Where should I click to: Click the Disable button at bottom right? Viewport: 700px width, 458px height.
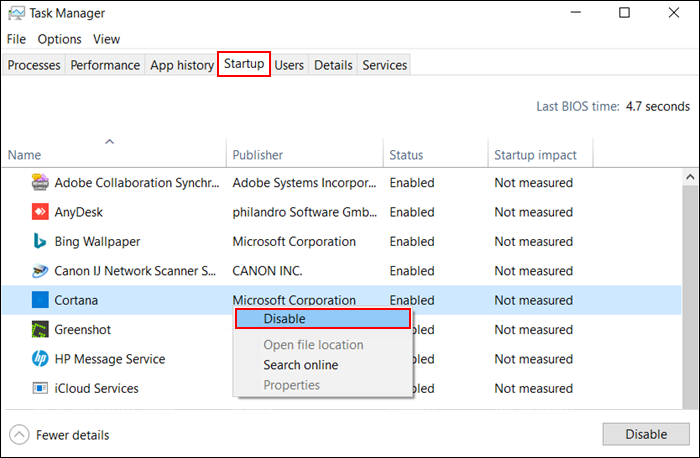(x=646, y=434)
